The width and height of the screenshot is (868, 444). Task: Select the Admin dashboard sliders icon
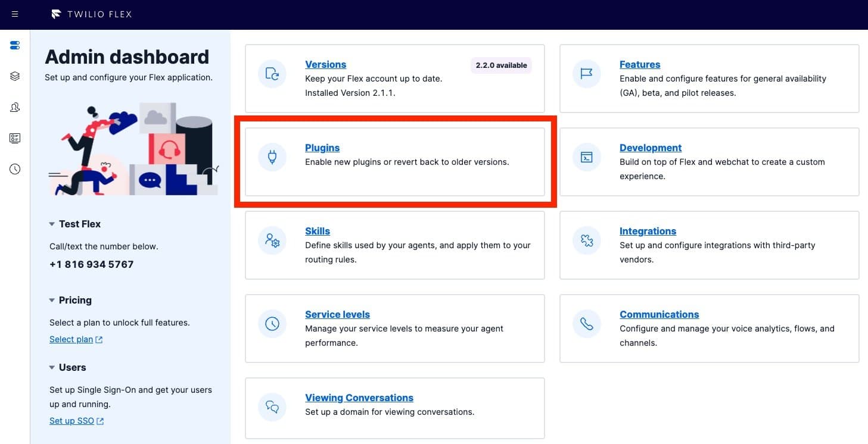point(14,45)
